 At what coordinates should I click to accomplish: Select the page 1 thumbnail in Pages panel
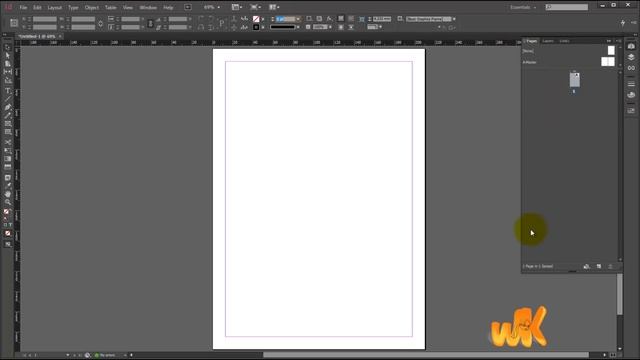[574, 80]
